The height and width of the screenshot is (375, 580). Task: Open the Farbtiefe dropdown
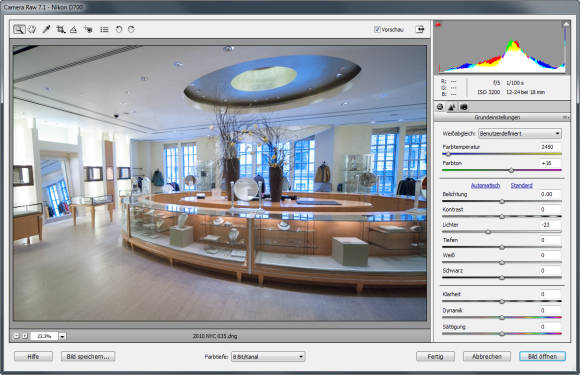point(268,357)
